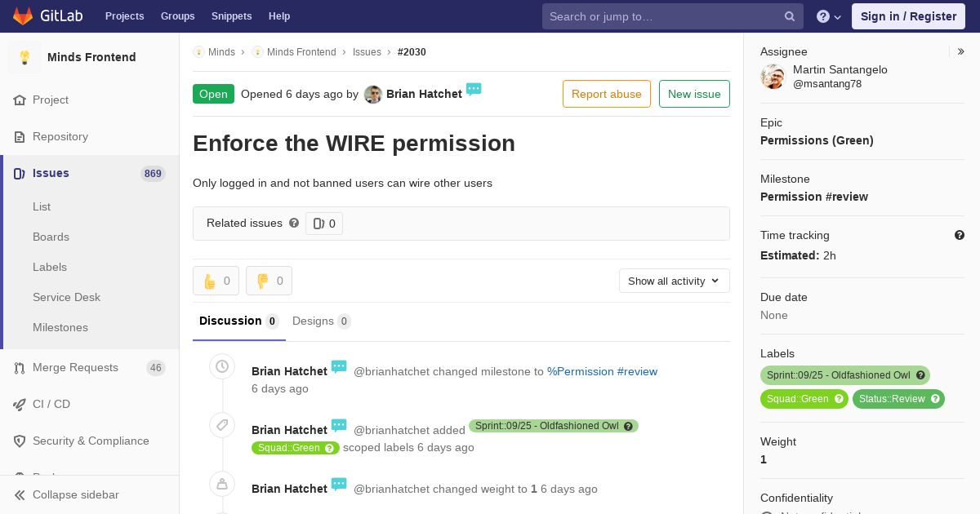This screenshot has width=980, height=514.
Task: Click %Permission #review milestone link in activity
Action: (x=602, y=371)
